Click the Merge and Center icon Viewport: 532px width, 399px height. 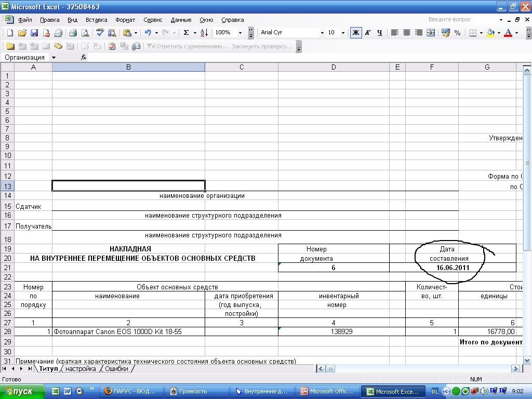430,33
